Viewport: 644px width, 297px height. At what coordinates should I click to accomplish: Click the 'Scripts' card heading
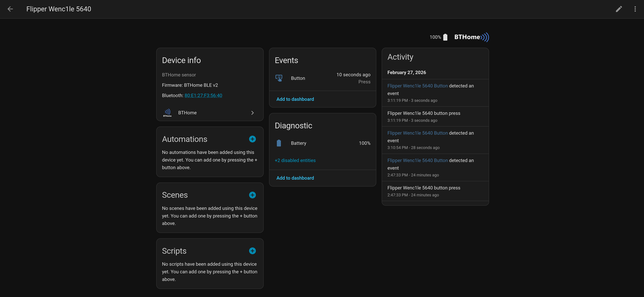[x=174, y=251]
